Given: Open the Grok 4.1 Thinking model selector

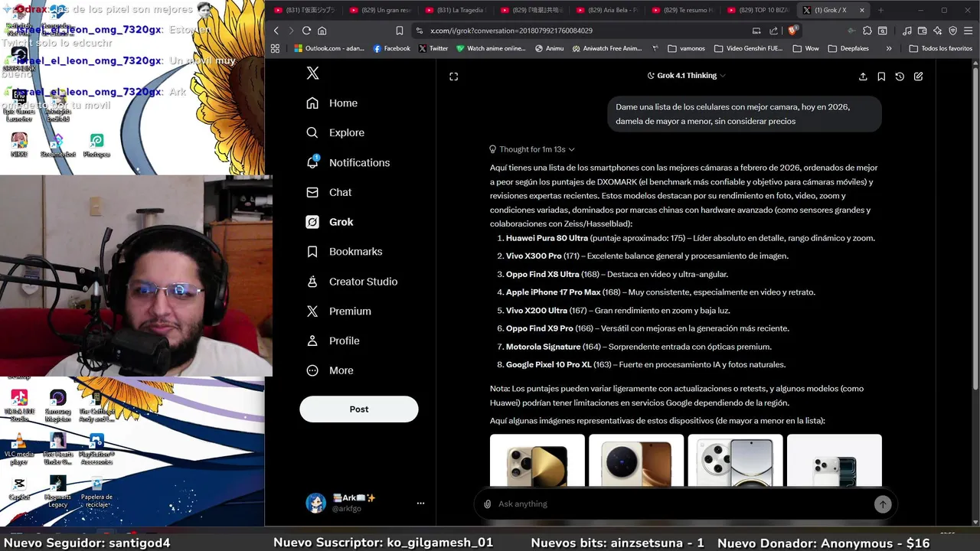Looking at the screenshot, I should 686,76.
